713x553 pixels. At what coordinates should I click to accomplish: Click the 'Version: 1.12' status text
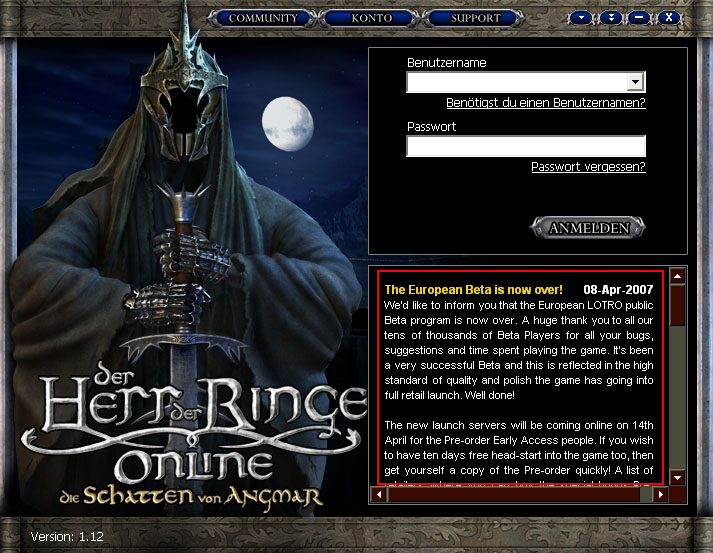click(x=67, y=537)
